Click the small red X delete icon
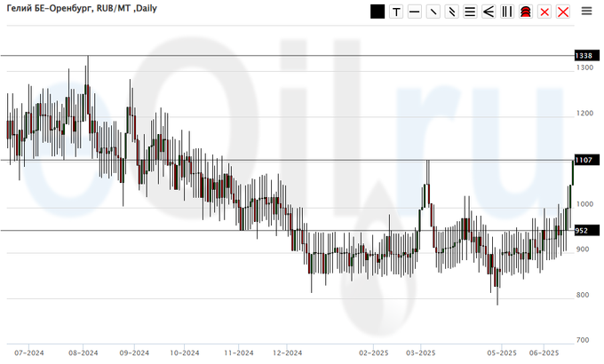The height and width of the screenshot is (364, 604). (x=544, y=12)
